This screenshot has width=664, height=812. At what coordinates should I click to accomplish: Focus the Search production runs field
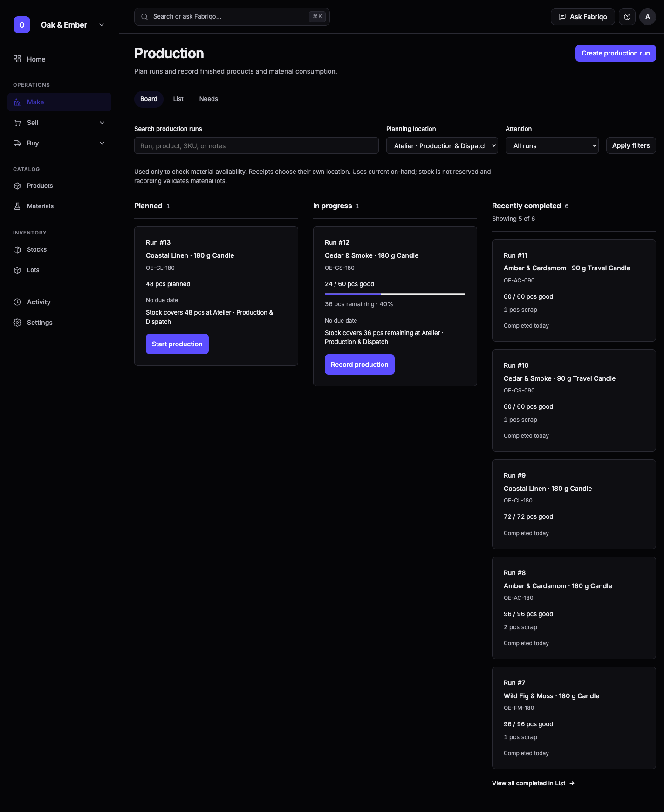tap(256, 145)
